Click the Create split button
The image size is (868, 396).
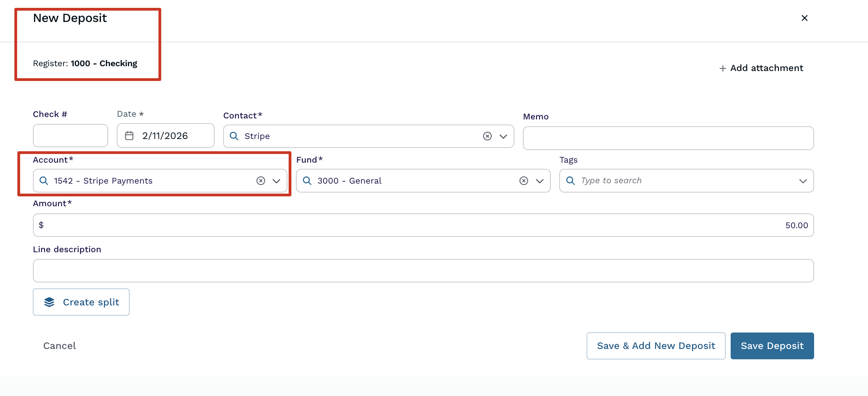click(81, 302)
